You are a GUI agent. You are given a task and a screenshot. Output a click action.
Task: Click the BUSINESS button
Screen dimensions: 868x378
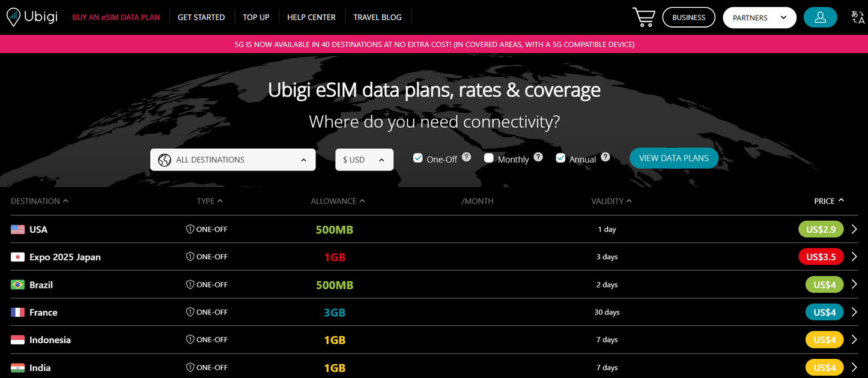point(688,17)
